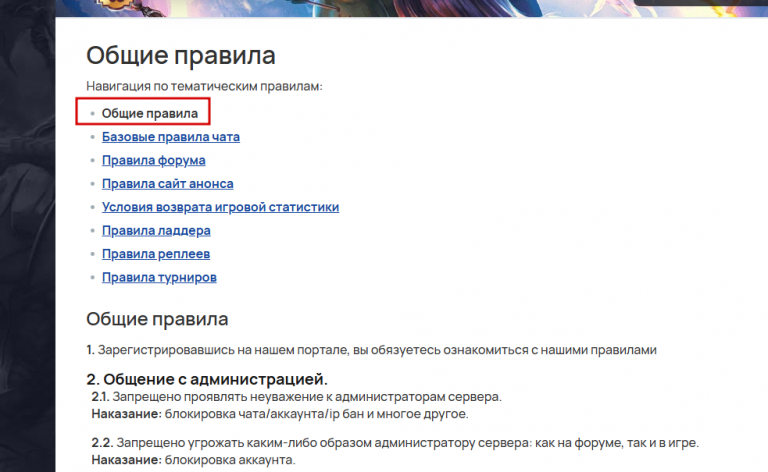The width and height of the screenshot is (768, 472).
Task: Open the 'Базовые правила чата' link
Action: click(x=170, y=137)
